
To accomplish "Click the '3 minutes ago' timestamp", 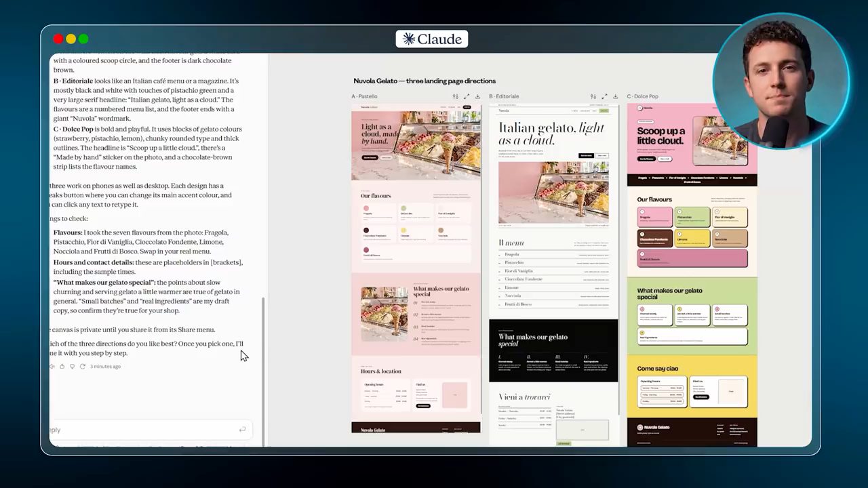I will (105, 367).
